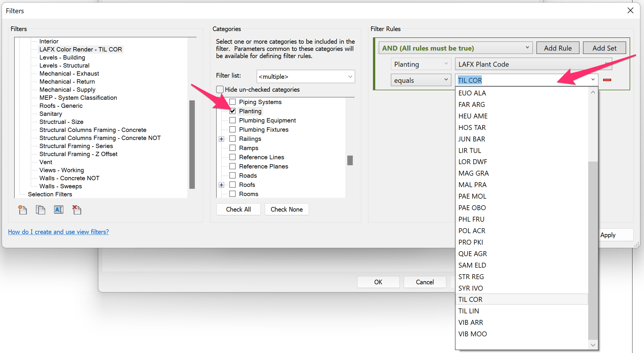Image resolution: width=644 pixels, height=353 pixels.
Task: Select the Views - Working filter
Action: (62, 170)
